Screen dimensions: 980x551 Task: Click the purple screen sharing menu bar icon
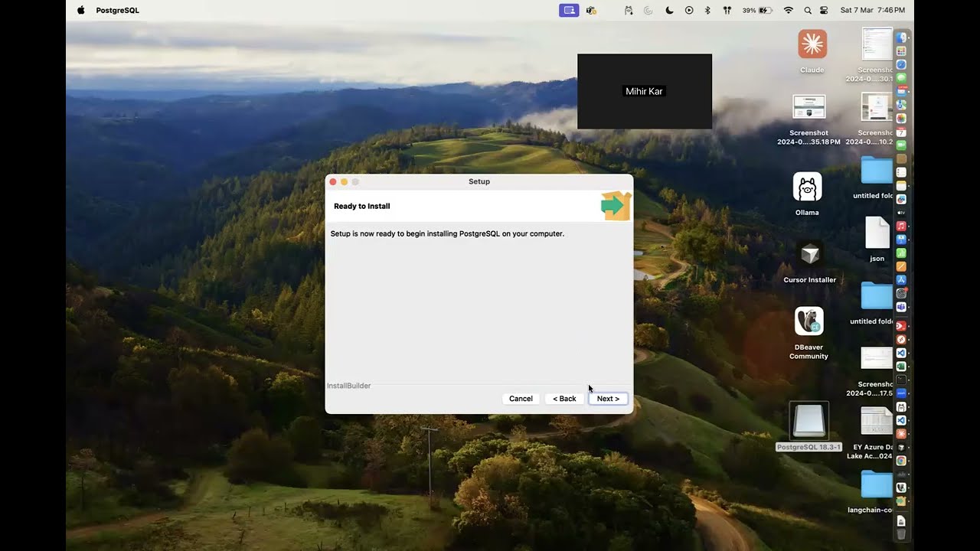coord(569,10)
